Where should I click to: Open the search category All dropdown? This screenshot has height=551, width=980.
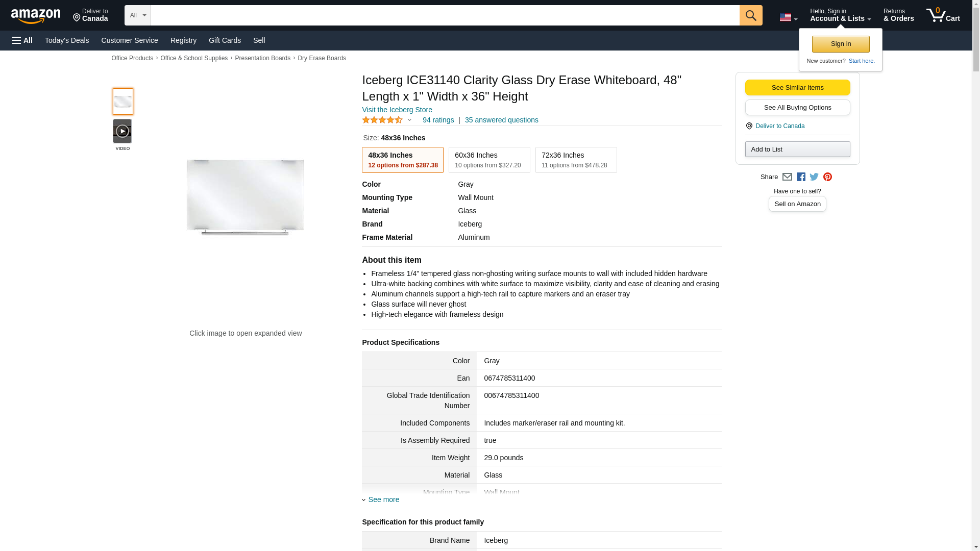coord(138,15)
